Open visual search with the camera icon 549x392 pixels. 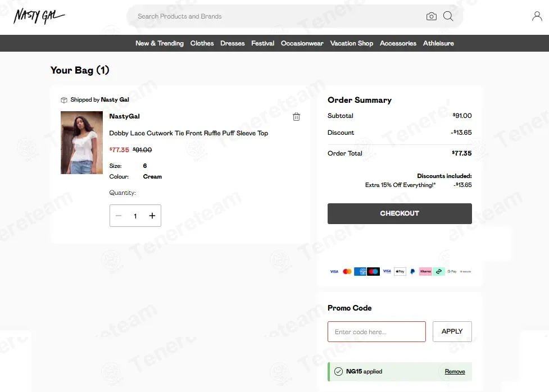click(x=432, y=16)
